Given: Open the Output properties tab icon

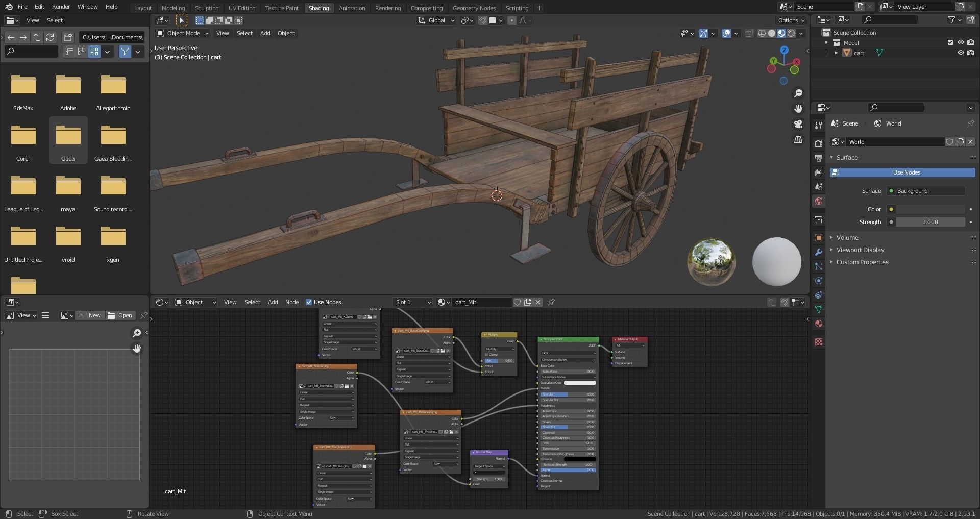Looking at the screenshot, I should (x=819, y=158).
